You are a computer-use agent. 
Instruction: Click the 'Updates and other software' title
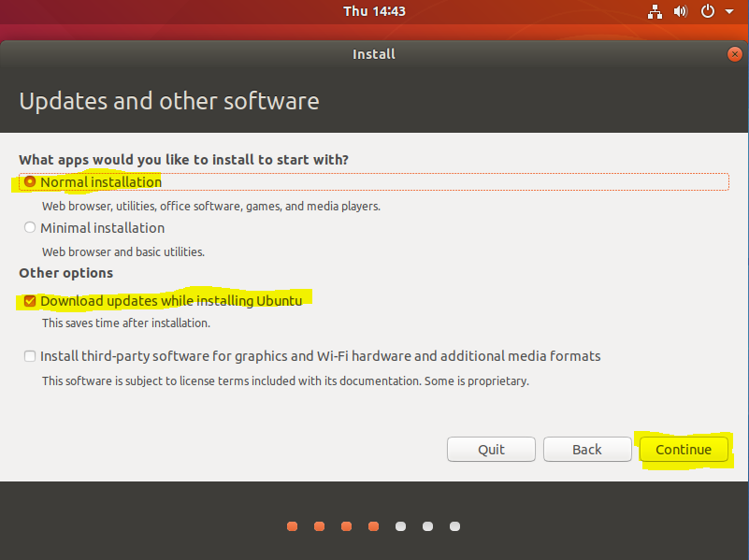pyautogui.click(x=169, y=101)
